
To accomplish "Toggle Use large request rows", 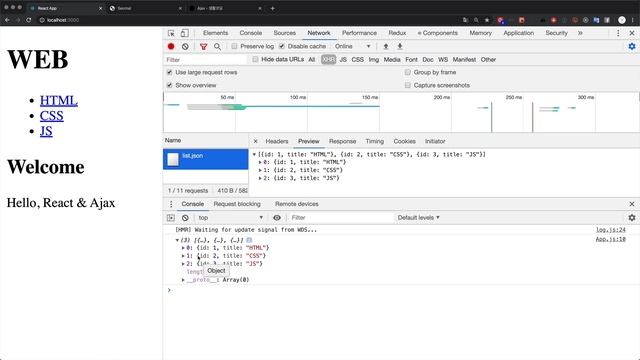I will [169, 72].
